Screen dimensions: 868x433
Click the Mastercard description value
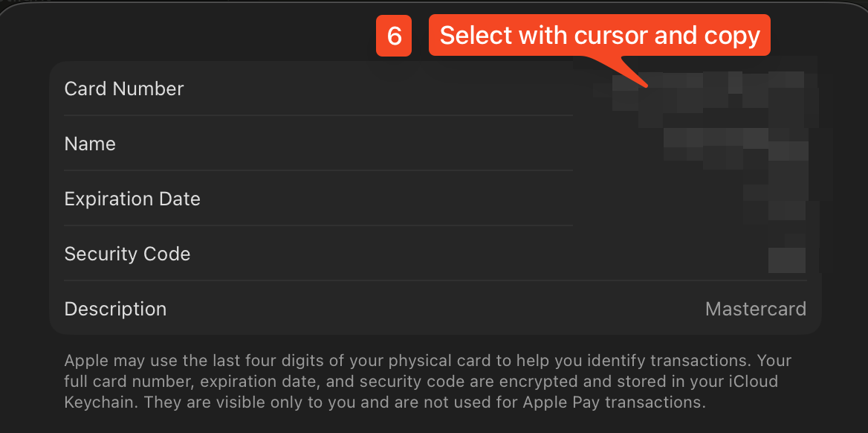(x=755, y=309)
